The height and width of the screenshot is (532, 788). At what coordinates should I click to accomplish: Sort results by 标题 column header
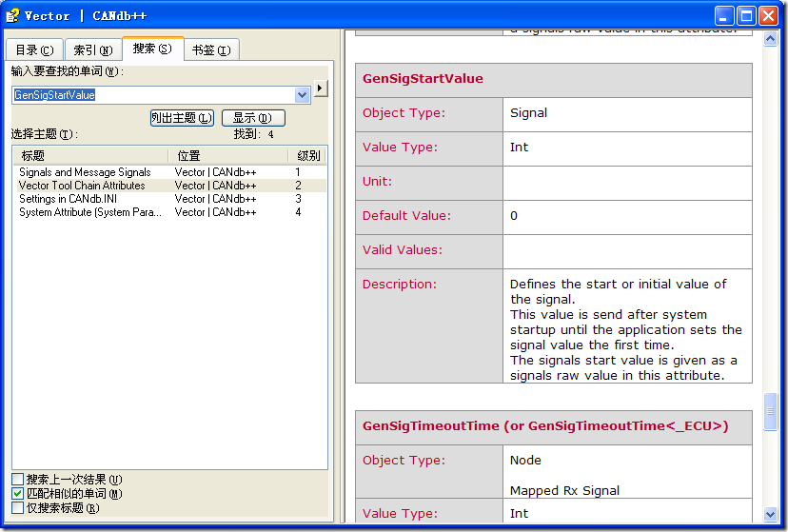pos(90,156)
